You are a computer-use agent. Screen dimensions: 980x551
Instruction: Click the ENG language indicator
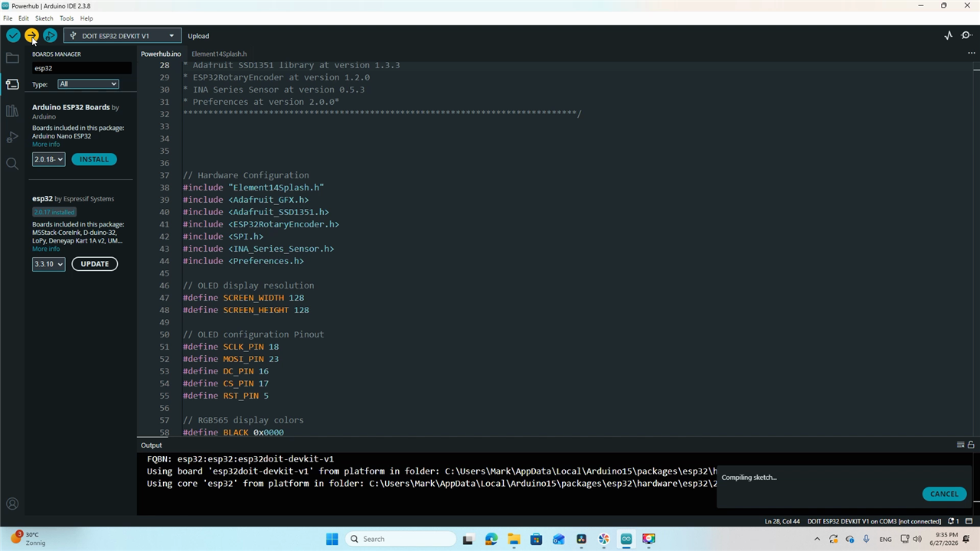point(885,539)
